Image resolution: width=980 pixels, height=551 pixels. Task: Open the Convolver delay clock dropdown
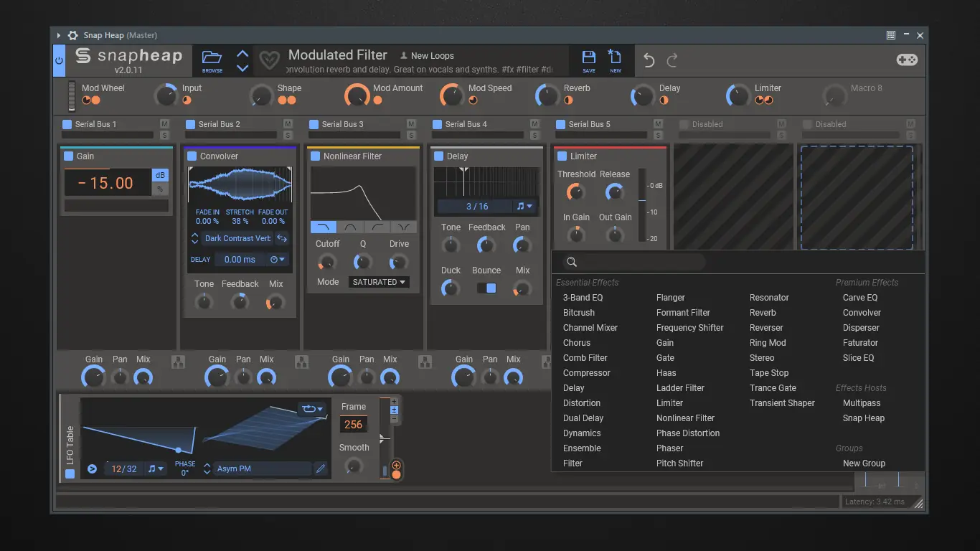pos(278,260)
